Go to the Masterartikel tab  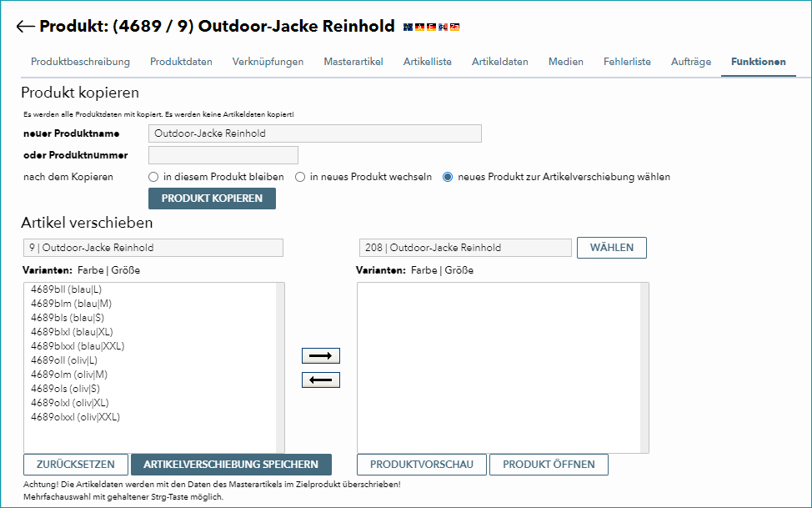(353, 62)
